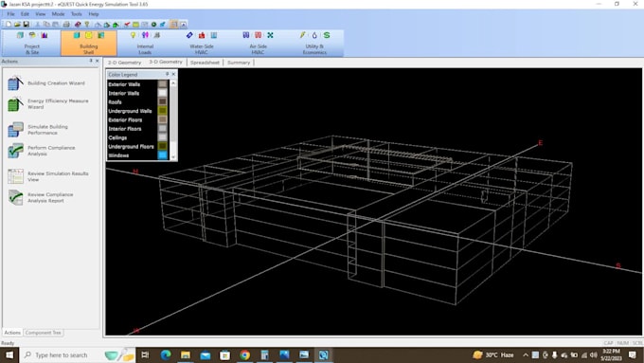This screenshot has width=644, height=363.
Task: Click the Windows Start button
Action: pyautogui.click(x=9, y=354)
